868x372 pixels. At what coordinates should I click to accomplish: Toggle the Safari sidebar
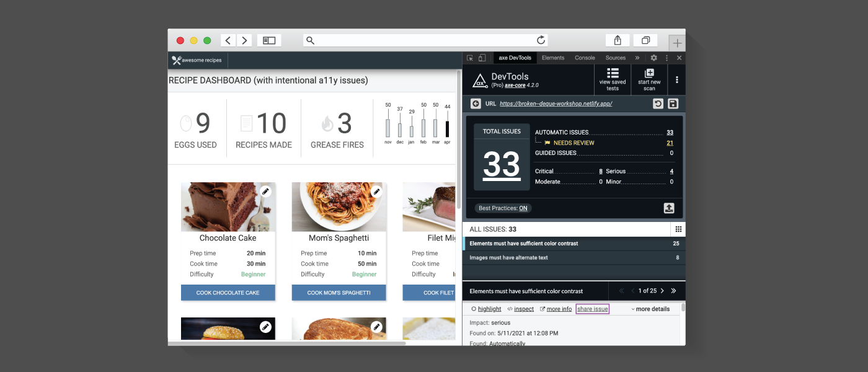pos(268,40)
